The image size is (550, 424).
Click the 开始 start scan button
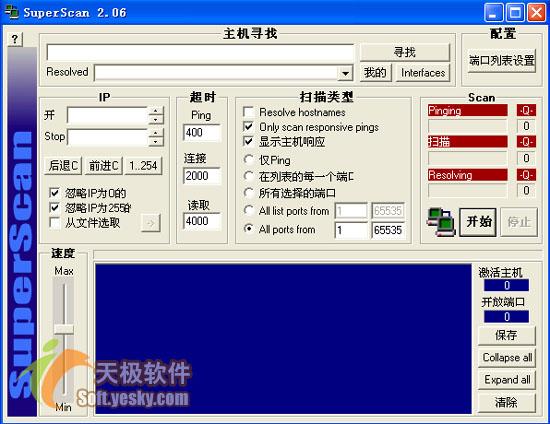tap(478, 222)
